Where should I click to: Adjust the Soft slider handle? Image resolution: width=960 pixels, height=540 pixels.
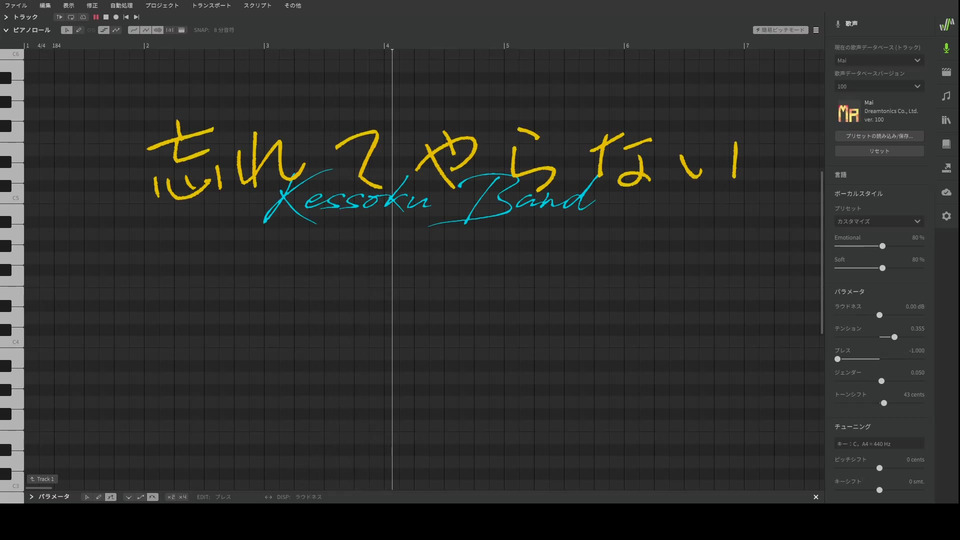[x=882, y=268]
